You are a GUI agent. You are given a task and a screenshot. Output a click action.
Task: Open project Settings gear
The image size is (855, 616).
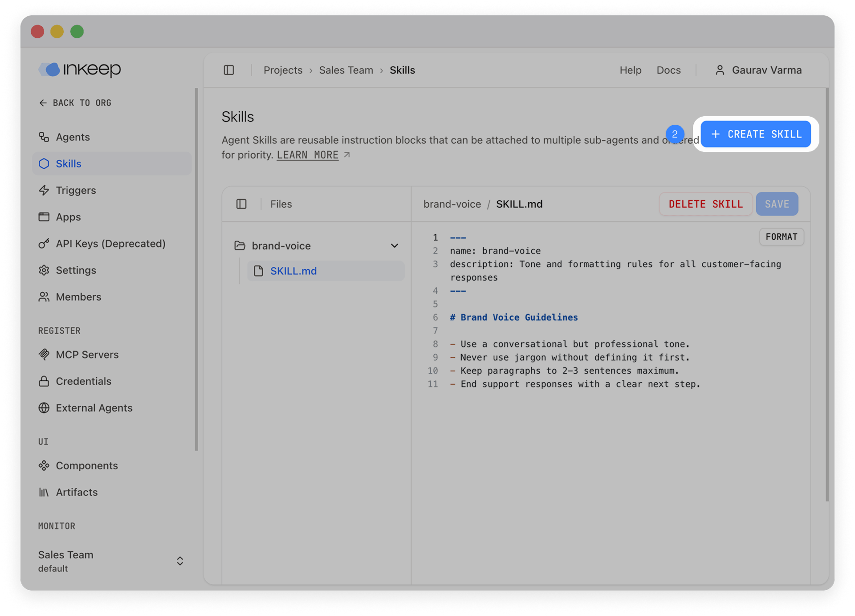pos(44,270)
